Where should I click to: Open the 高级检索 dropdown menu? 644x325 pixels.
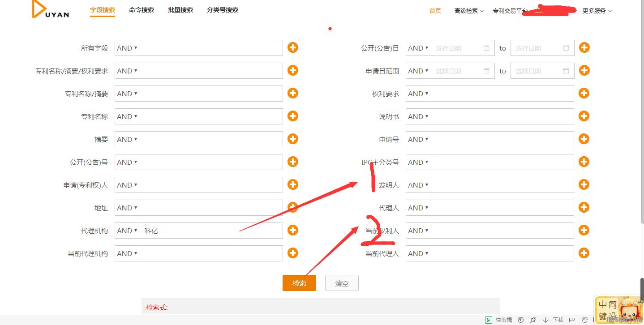point(468,11)
